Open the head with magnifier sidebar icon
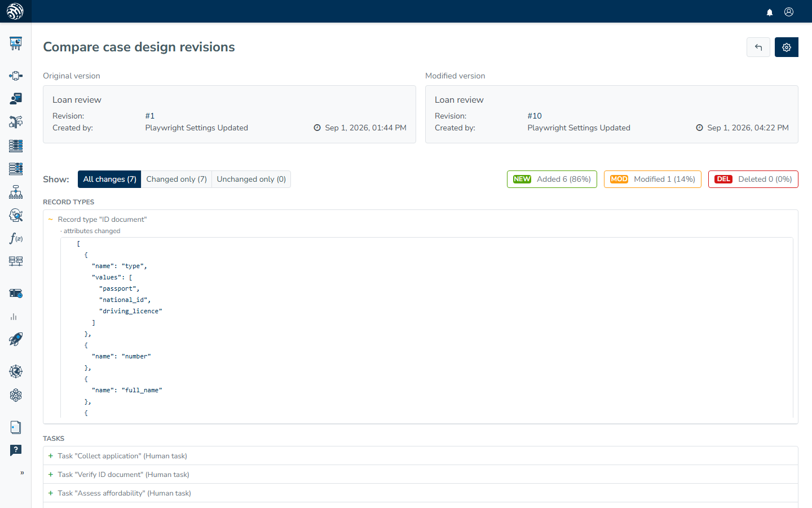The image size is (812, 508). pos(16,215)
